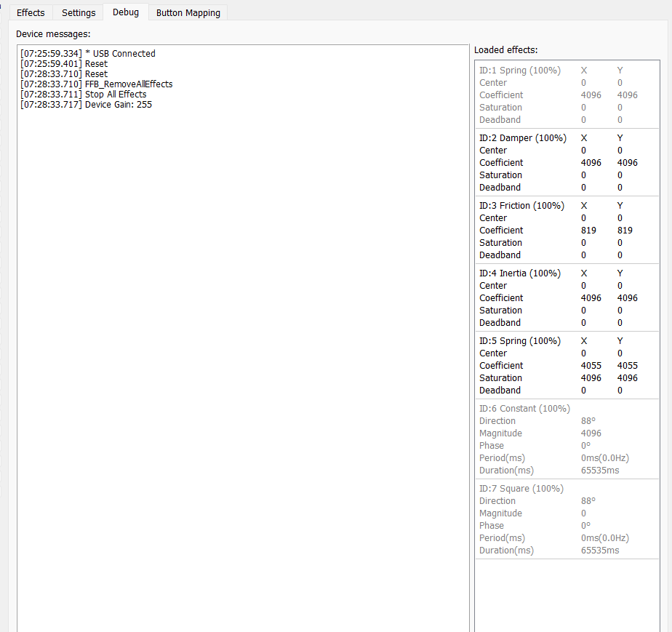672x632 pixels.
Task: Click the 'Phase' label under ID:6 Constant
Action: pyautogui.click(x=492, y=446)
